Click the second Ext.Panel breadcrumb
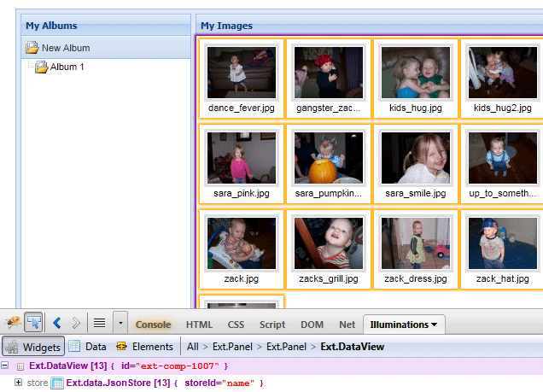 (286, 347)
